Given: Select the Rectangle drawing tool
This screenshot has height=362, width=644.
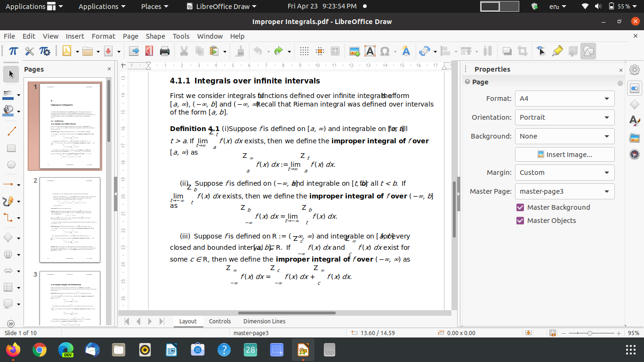Looking at the screenshot, I should (11, 148).
